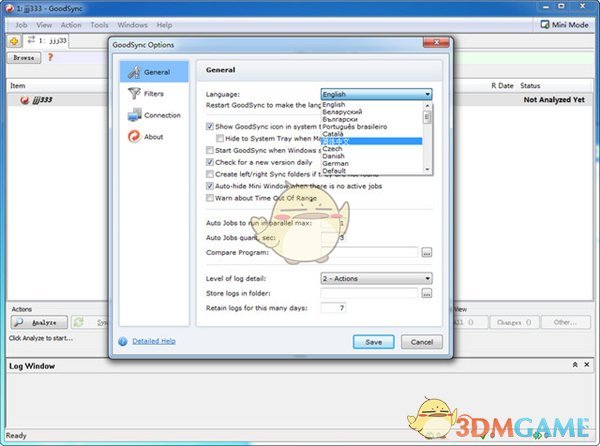This screenshot has width=600, height=446.
Task: Click the language list scrollbar thumb
Action: pos(427,117)
